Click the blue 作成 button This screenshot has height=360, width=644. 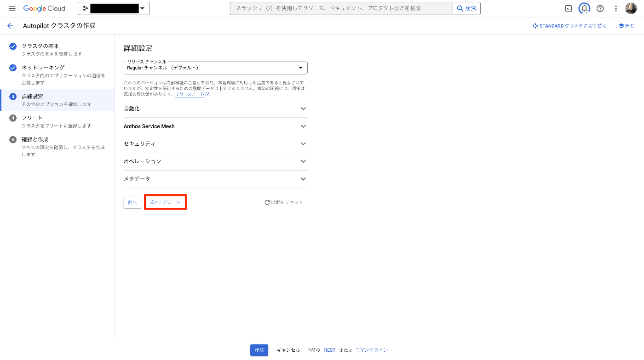(259, 350)
